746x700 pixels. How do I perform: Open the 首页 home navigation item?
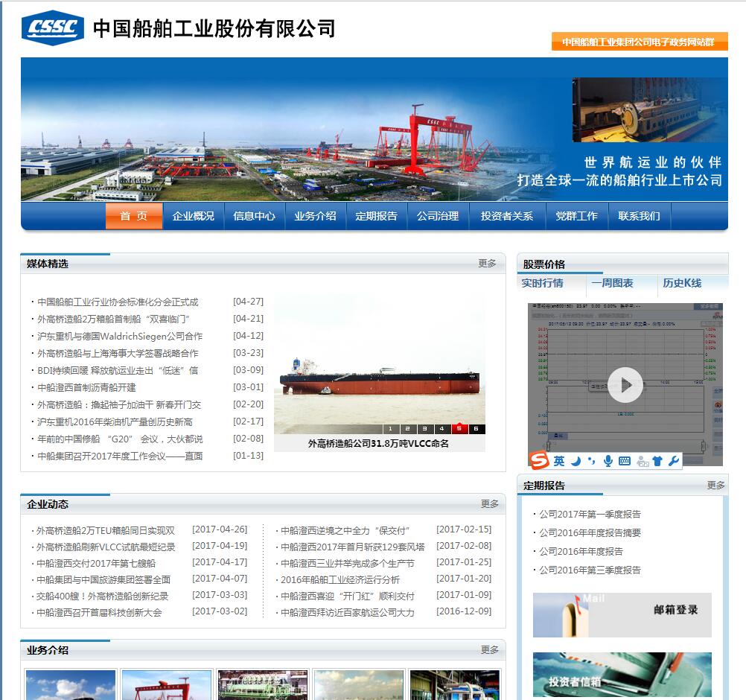tap(134, 216)
